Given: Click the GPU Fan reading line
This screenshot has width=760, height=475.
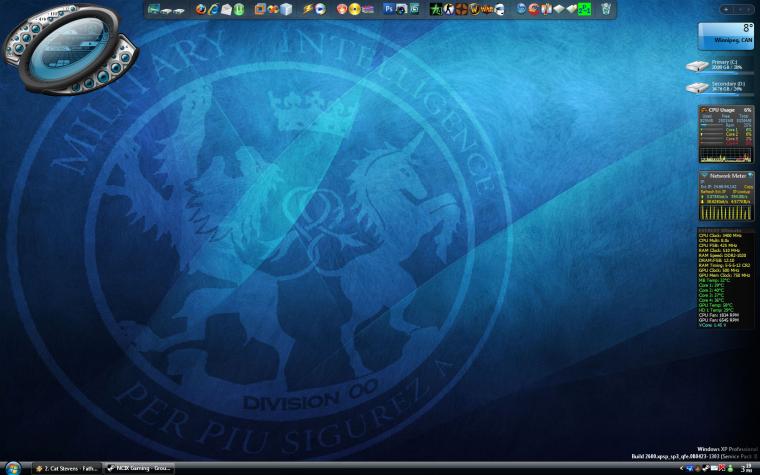Looking at the screenshot, I should pyautogui.click(x=718, y=320).
